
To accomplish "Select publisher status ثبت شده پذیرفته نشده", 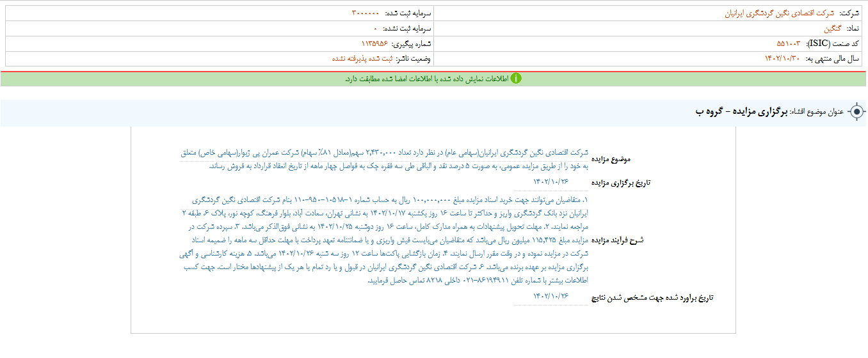I will point(362,59).
